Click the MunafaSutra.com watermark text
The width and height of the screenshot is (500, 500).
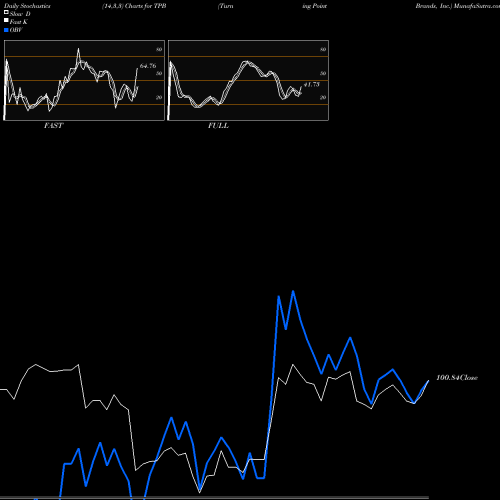[x=477, y=6]
